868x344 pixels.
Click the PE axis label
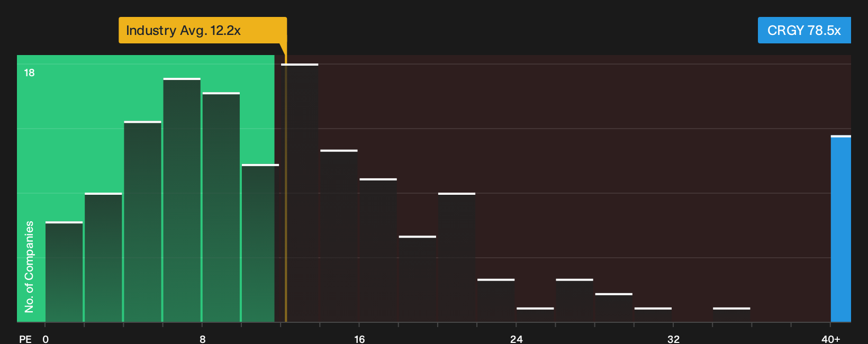pos(25,339)
